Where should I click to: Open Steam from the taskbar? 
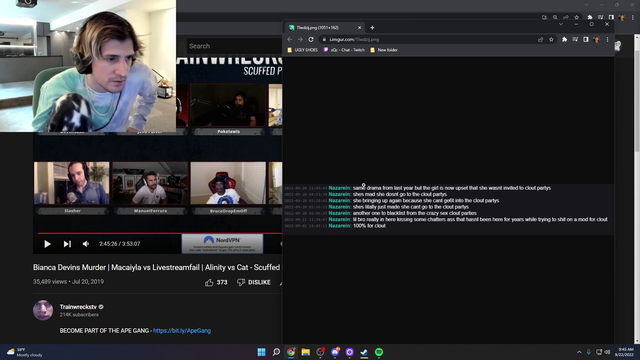364,352
